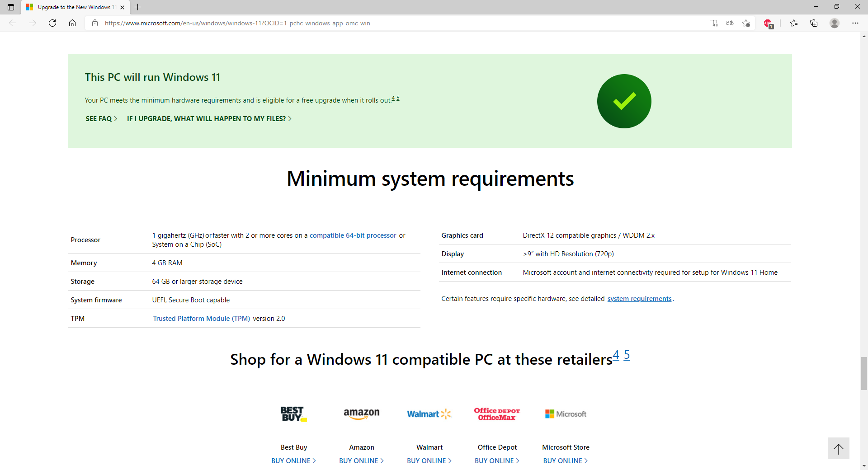Click the '4 GB RAM' memory value
The width and height of the screenshot is (868, 470).
167,263
